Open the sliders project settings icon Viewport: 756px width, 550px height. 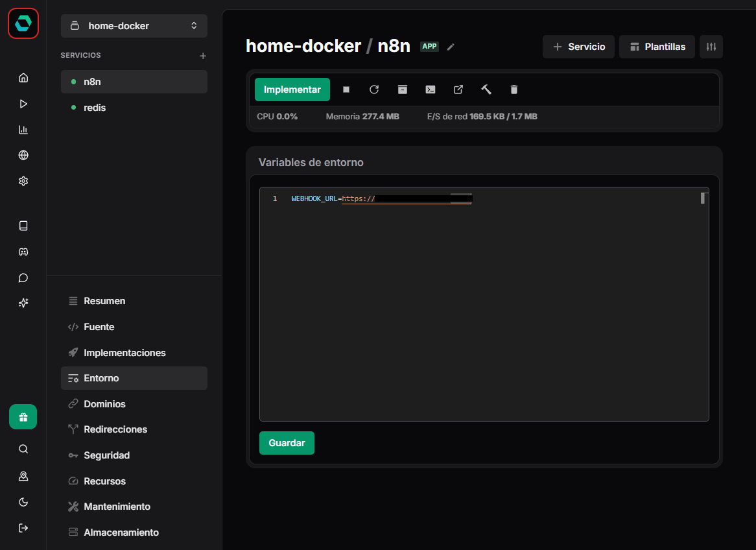711,47
